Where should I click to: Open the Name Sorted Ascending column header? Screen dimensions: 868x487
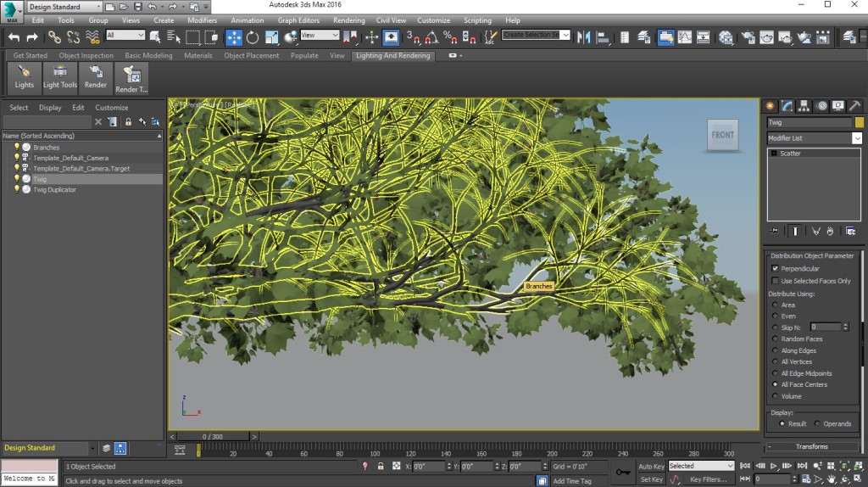82,136
